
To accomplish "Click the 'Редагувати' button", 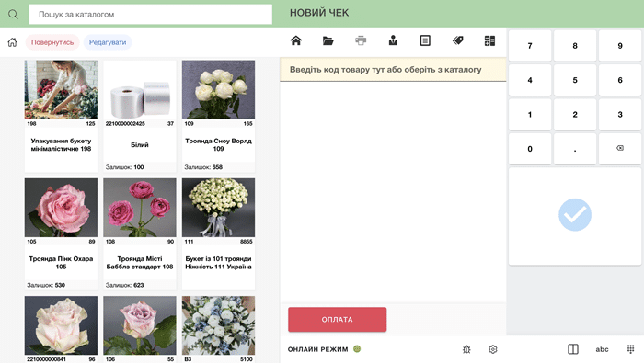I will 108,42.
